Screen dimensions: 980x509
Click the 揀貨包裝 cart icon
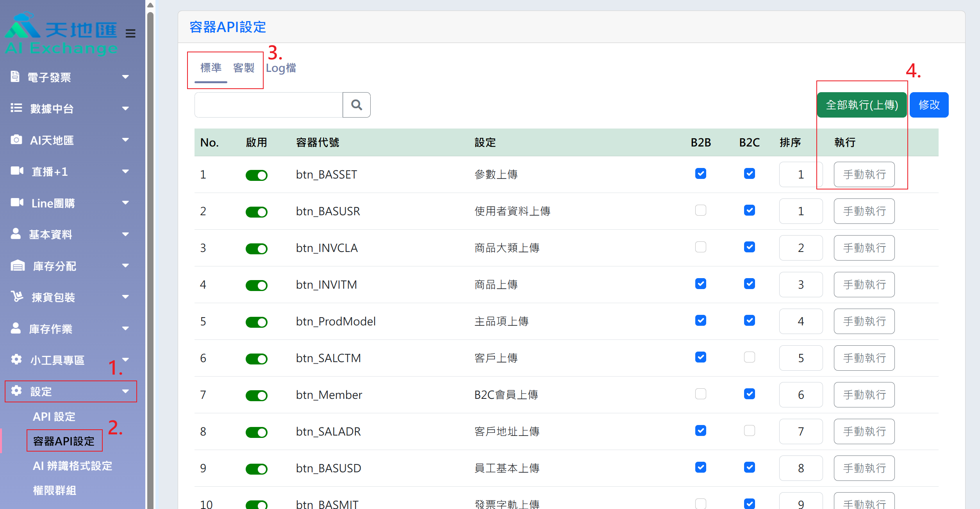coord(17,296)
